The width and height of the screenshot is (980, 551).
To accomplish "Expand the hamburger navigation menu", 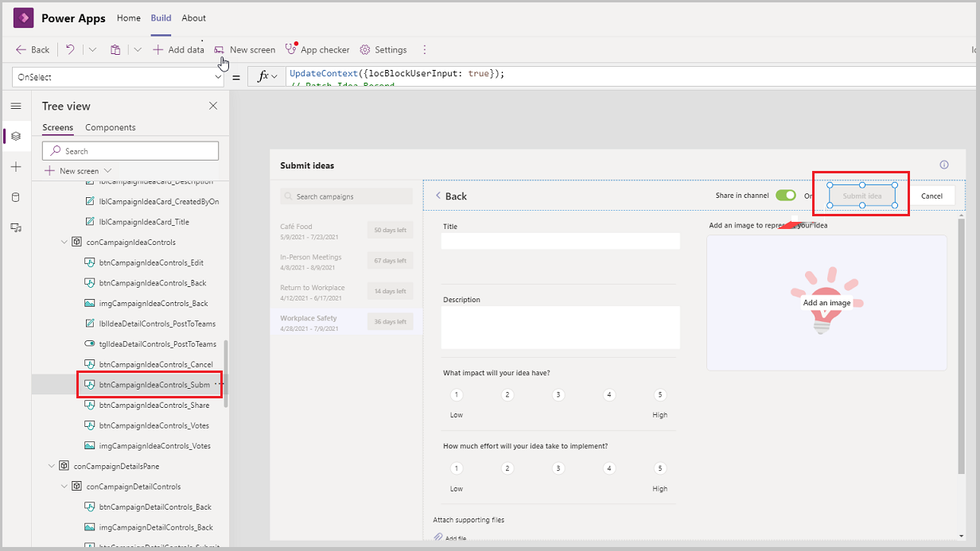I will point(16,106).
